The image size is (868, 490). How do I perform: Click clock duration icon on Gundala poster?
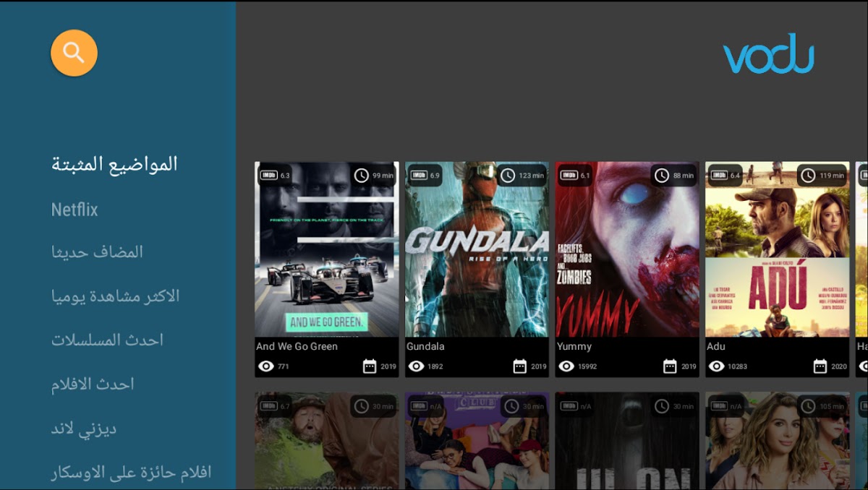pyautogui.click(x=508, y=175)
